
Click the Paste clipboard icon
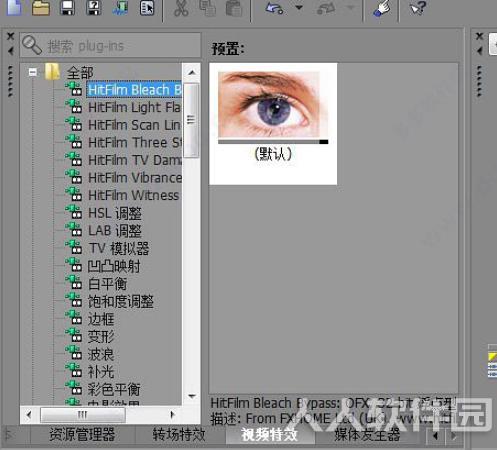(234, 8)
